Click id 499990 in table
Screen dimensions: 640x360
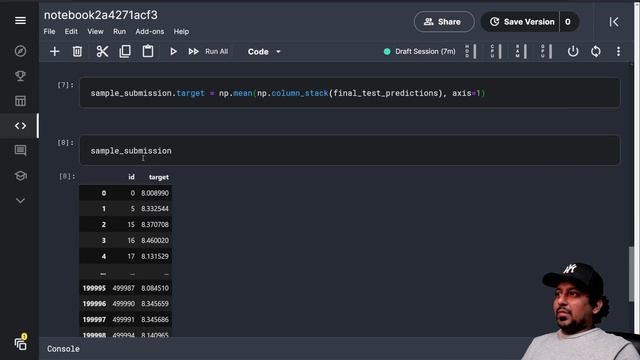[x=123, y=304]
